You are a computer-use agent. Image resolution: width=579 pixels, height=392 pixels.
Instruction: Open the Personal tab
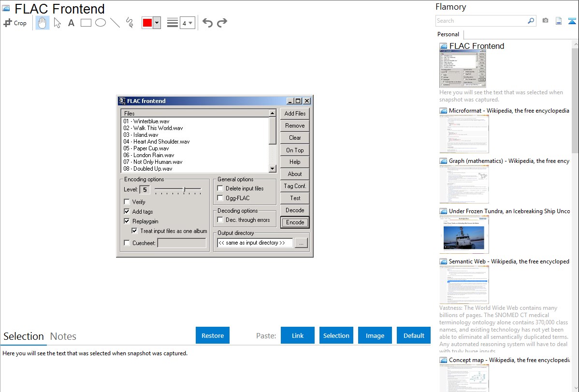coord(449,34)
